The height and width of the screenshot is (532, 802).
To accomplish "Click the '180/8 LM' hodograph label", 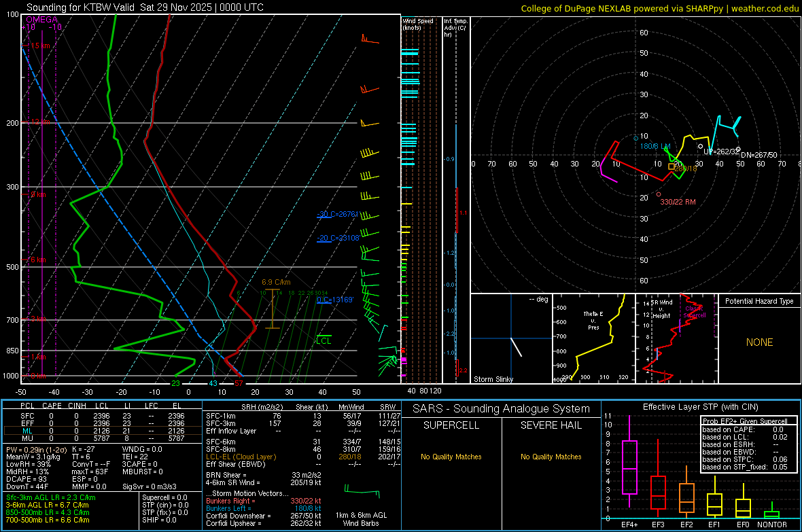I will [x=655, y=146].
